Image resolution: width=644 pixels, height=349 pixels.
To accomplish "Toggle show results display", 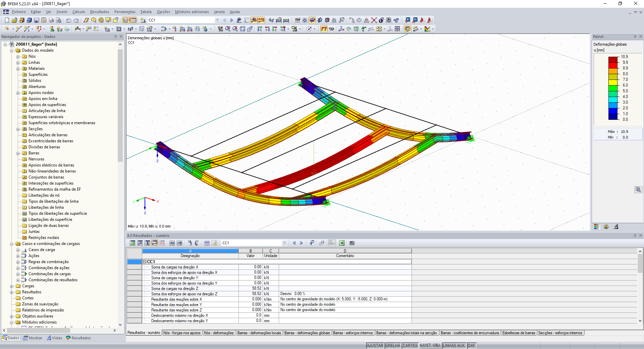I will (x=254, y=20).
